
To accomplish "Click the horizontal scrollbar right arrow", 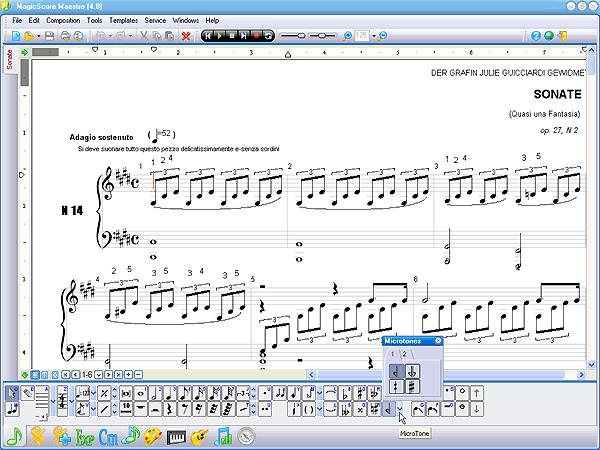I will pyautogui.click(x=582, y=375).
